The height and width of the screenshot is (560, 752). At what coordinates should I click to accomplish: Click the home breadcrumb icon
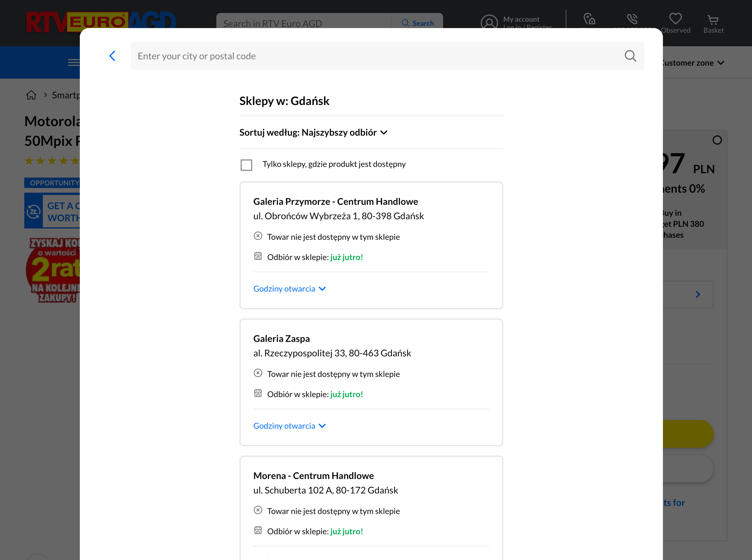click(x=31, y=95)
